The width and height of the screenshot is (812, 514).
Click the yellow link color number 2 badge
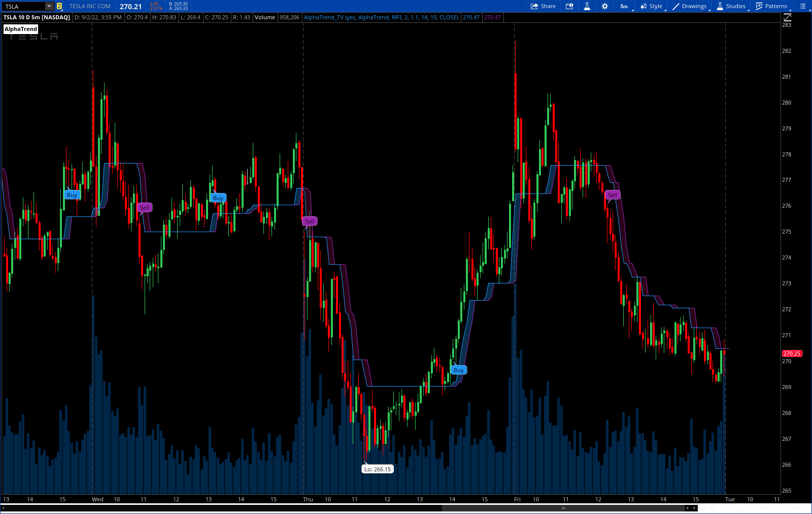click(x=59, y=6)
